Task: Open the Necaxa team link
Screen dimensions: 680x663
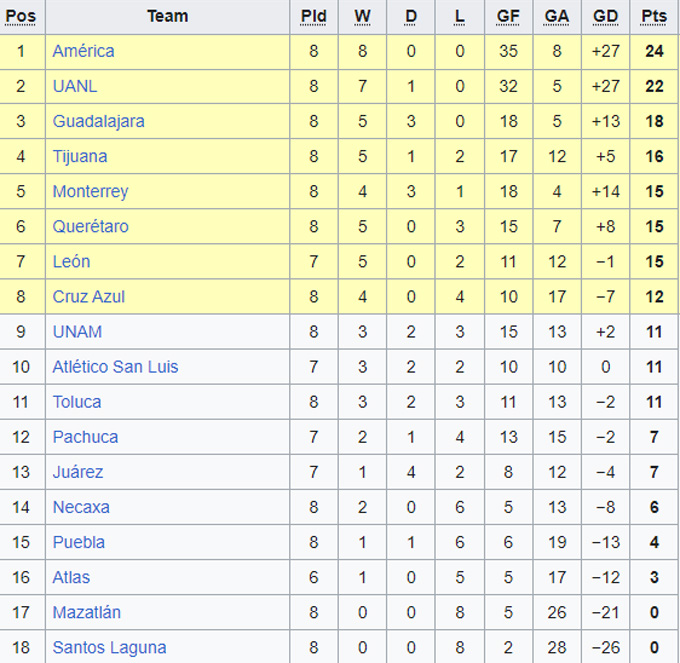Action: pyautogui.click(x=81, y=507)
